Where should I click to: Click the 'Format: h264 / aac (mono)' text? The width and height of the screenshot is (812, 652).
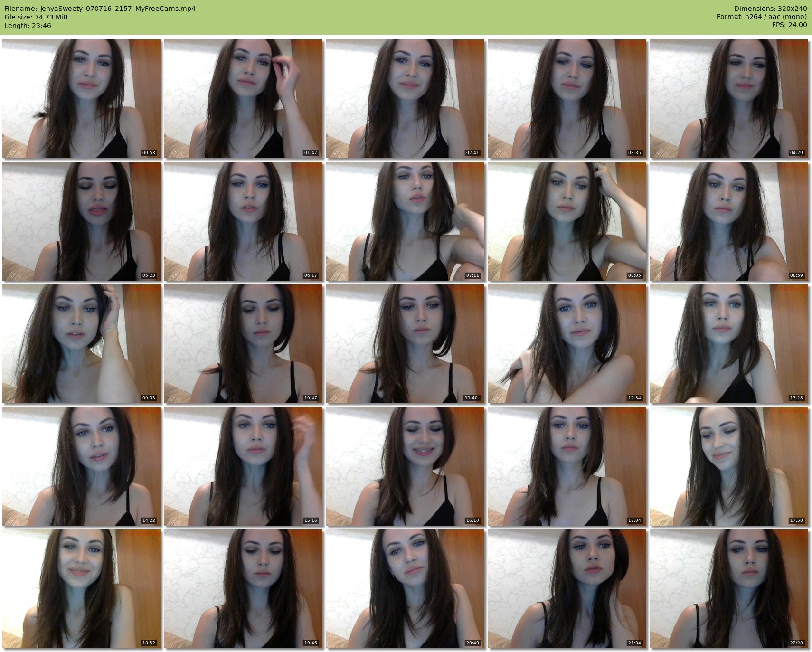coord(762,17)
